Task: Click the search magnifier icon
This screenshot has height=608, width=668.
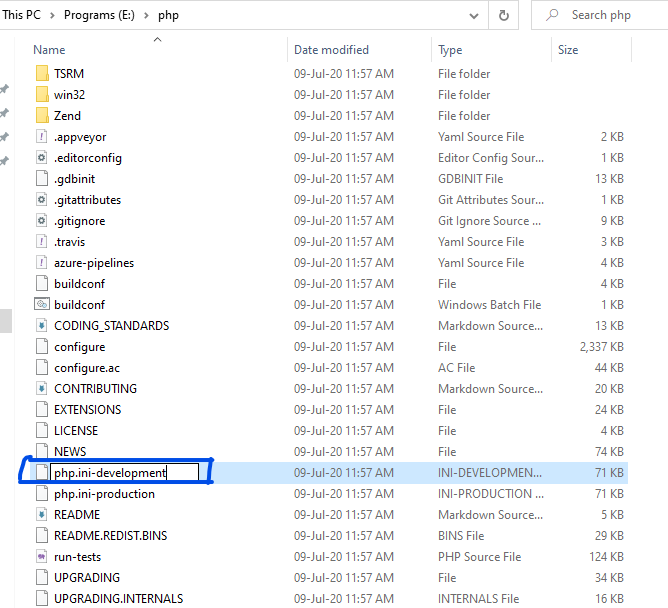Action: coord(552,15)
